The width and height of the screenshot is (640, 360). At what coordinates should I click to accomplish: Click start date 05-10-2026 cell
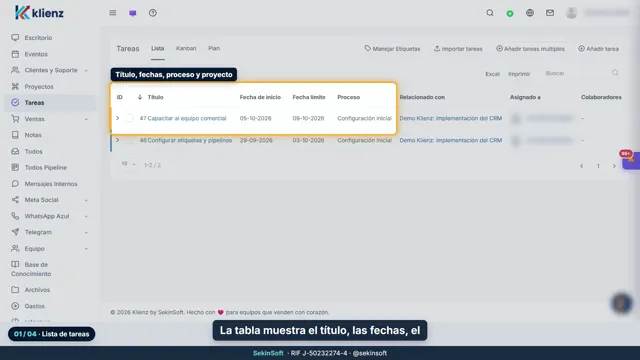[256, 118]
